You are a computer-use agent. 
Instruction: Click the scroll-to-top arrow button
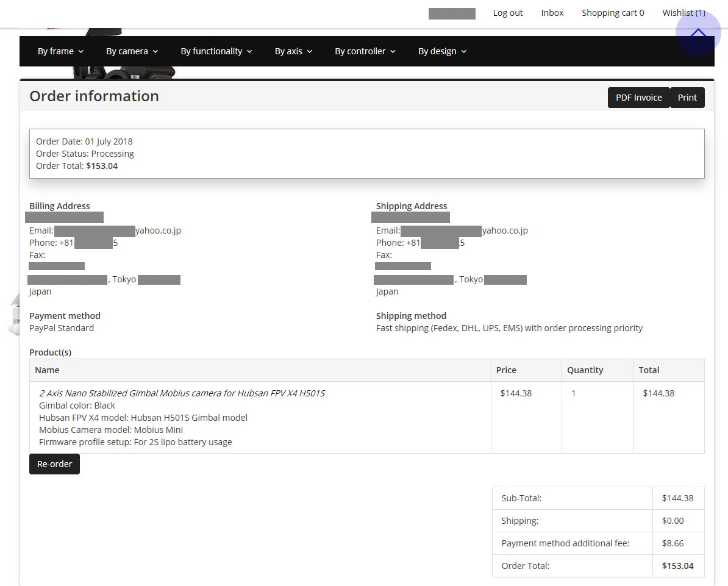point(698,33)
